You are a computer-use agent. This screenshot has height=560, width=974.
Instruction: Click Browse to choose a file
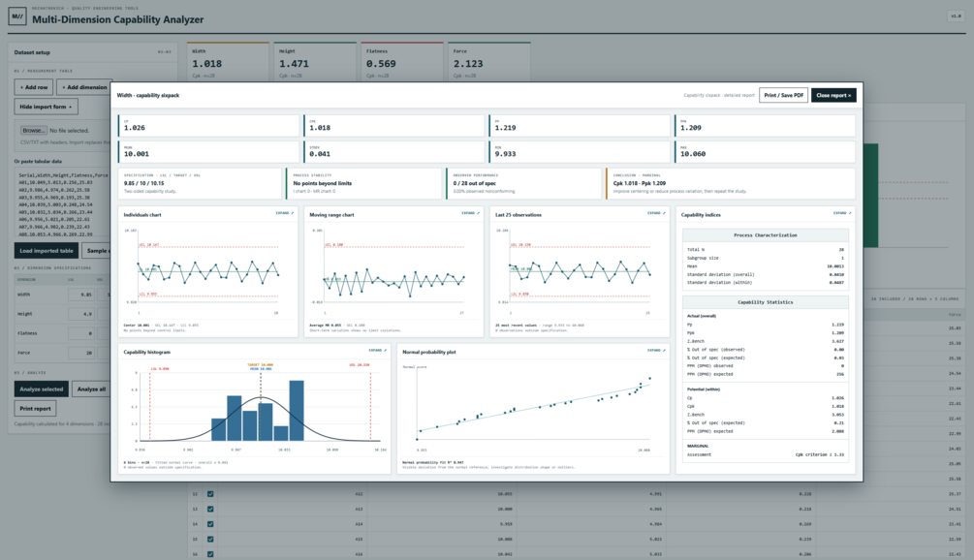click(x=34, y=131)
